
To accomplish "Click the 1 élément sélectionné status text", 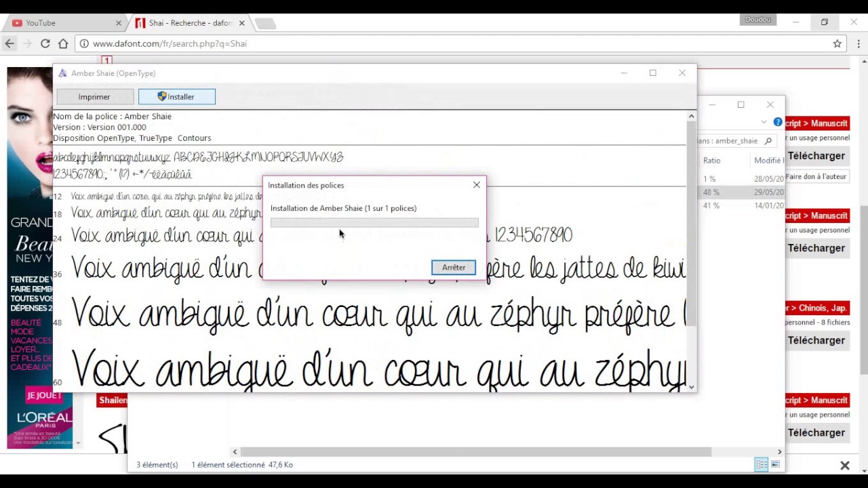I will (x=228, y=465).
